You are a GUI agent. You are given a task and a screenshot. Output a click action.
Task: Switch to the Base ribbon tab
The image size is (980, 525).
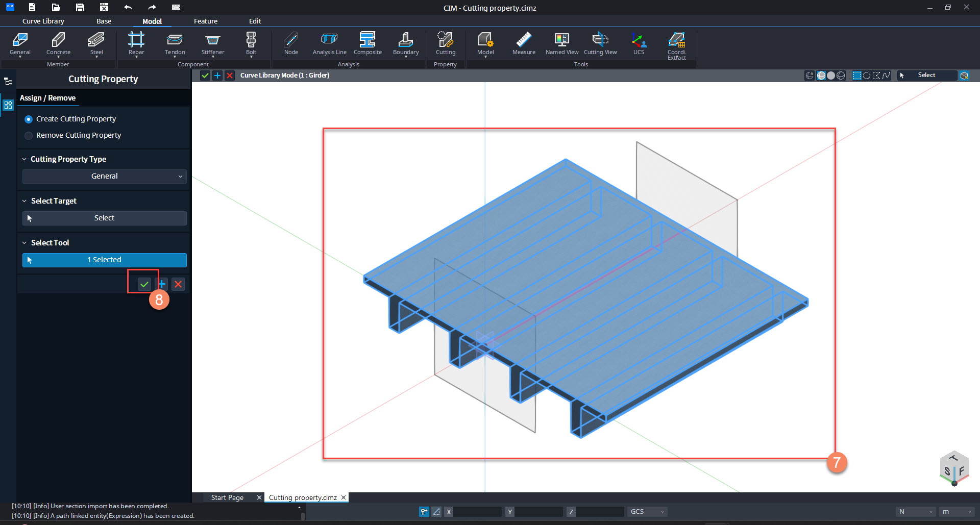pos(104,21)
